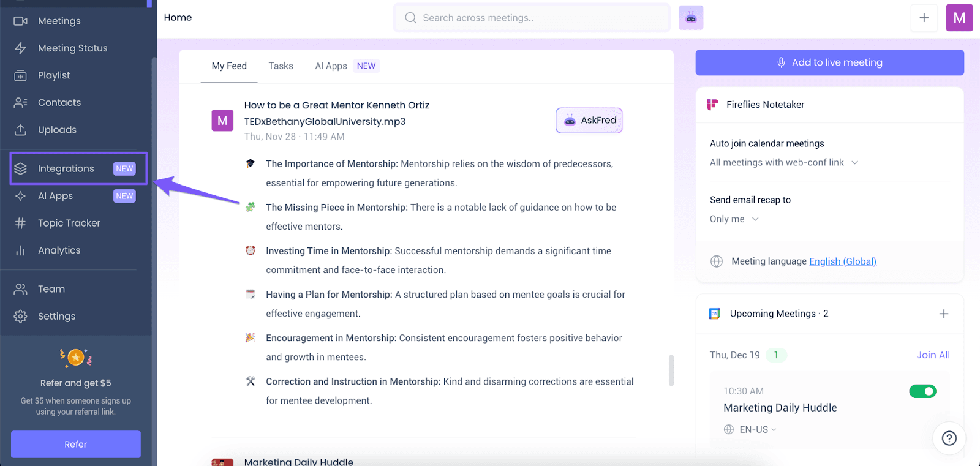This screenshot has height=466, width=980.
Task: Open the How to be a Great Mentor meeting title
Action: (x=336, y=113)
